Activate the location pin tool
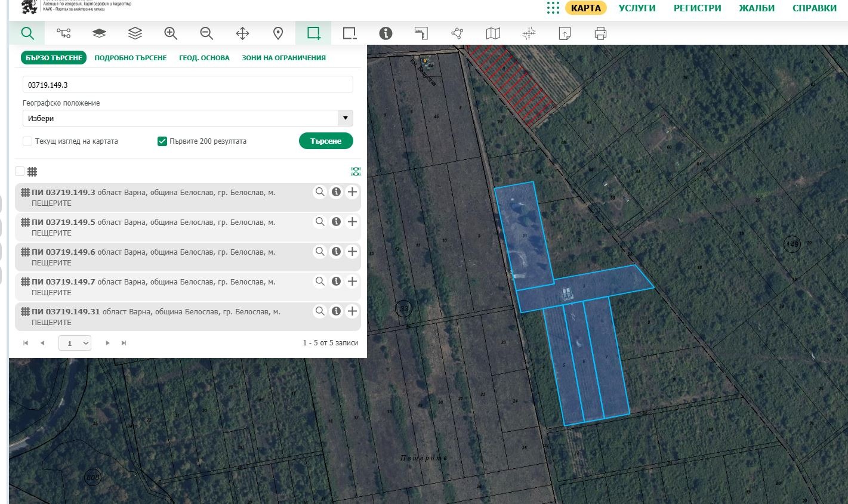848x504 pixels. tap(278, 33)
